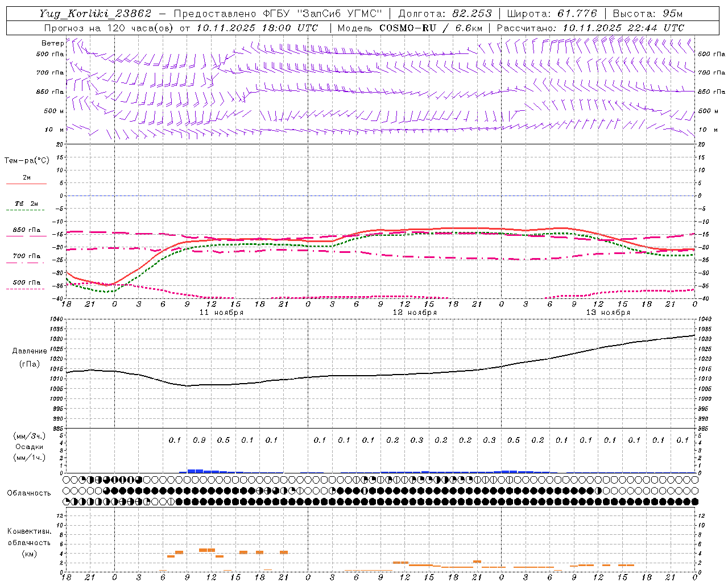Click the forecast text Прогноз на 120 часа(ов)
728x582 pixels.
[108, 28]
